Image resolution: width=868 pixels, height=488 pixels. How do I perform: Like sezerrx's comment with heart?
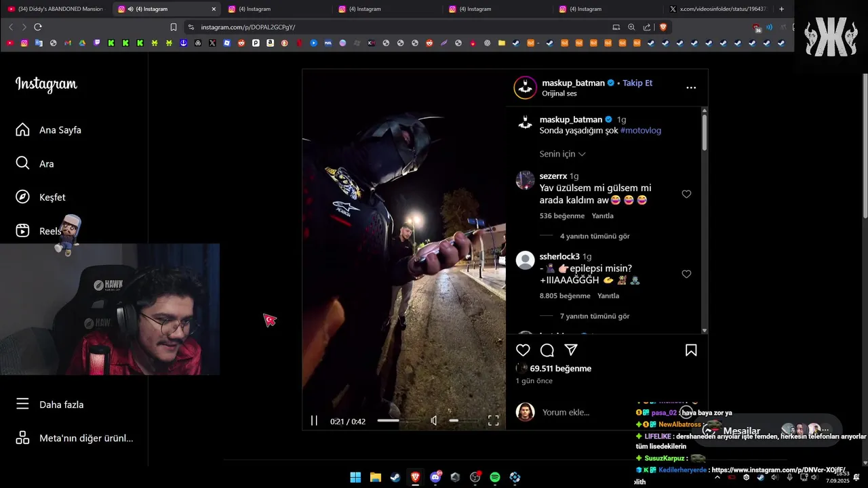[686, 194]
